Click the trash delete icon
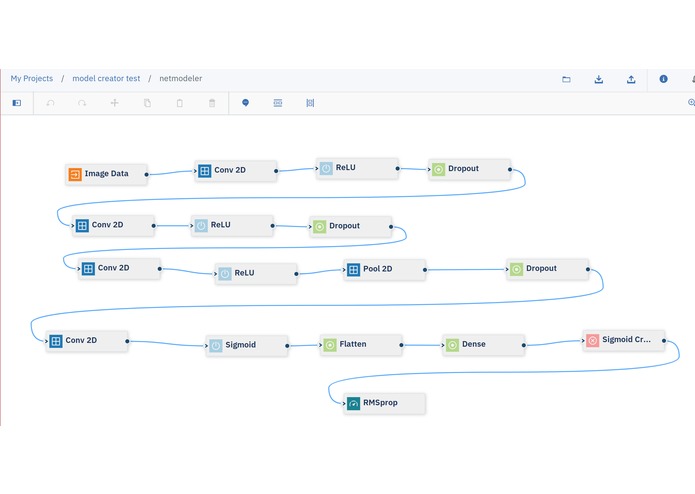The height and width of the screenshot is (494, 695). 212,103
